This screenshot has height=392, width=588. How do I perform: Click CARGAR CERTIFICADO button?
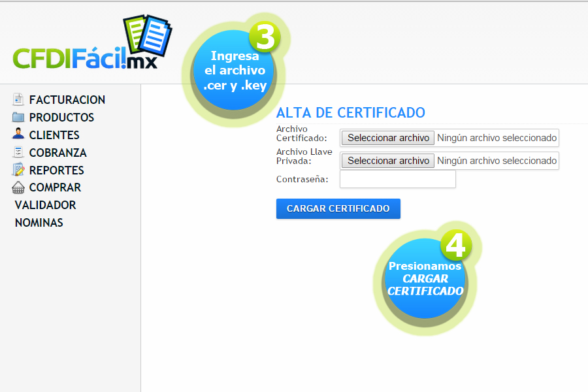click(x=338, y=208)
